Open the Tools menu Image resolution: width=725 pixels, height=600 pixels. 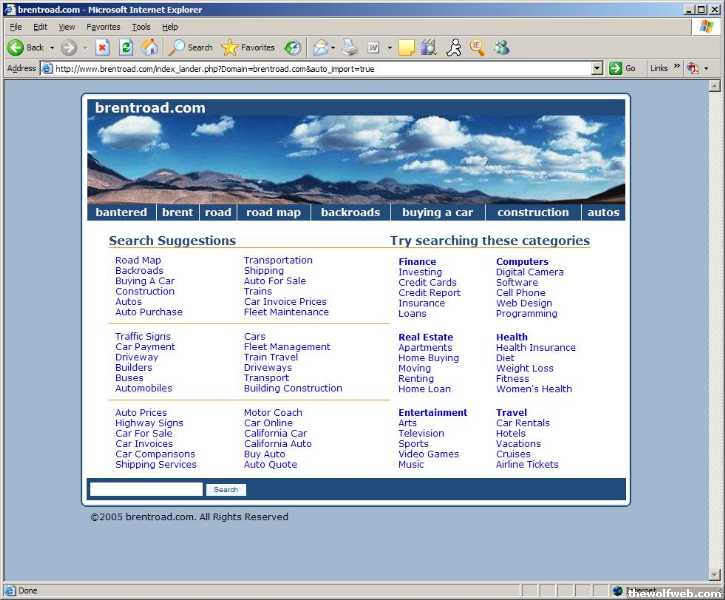[x=141, y=27]
